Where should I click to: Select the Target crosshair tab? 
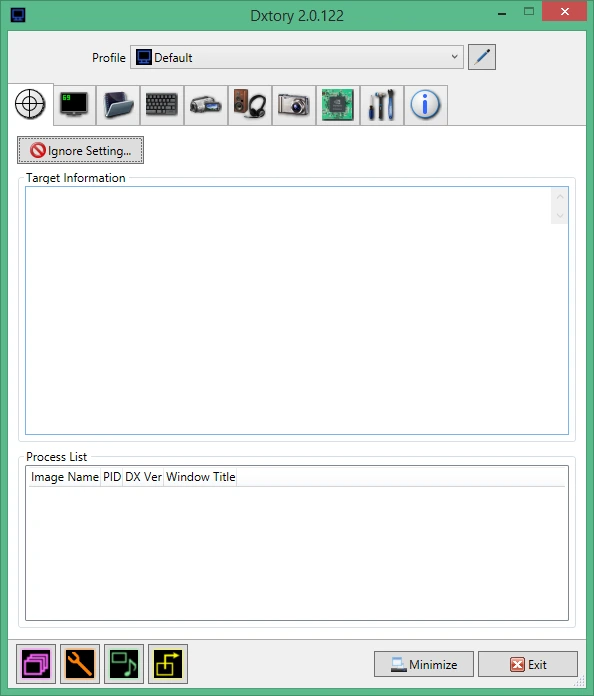[x=30, y=105]
